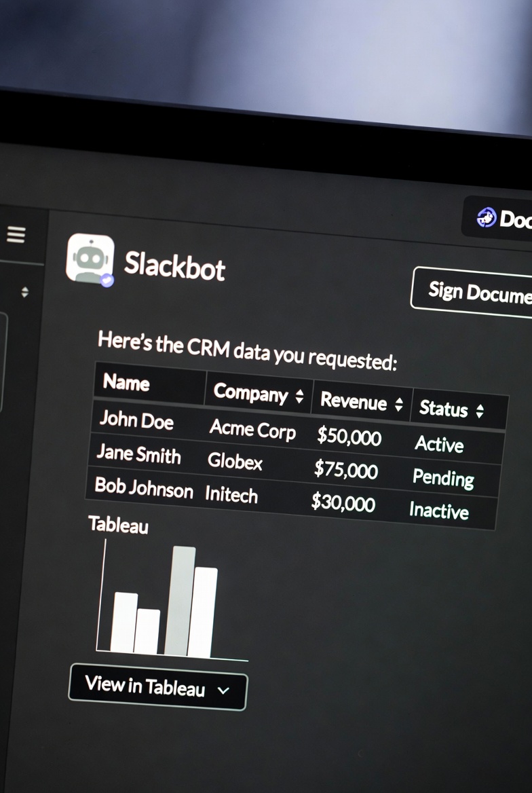
Task: Toggle the sidebar up-down sort arrows
Action: point(25,292)
